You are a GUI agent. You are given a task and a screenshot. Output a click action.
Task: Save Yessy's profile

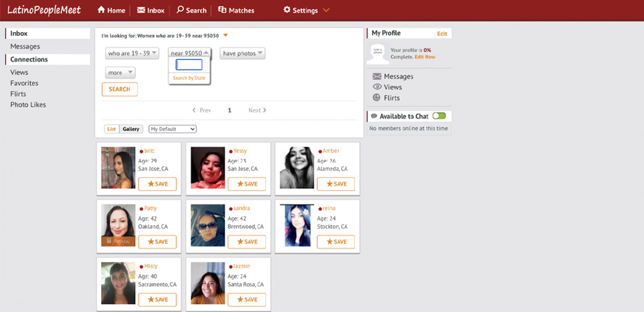tap(247, 184)
